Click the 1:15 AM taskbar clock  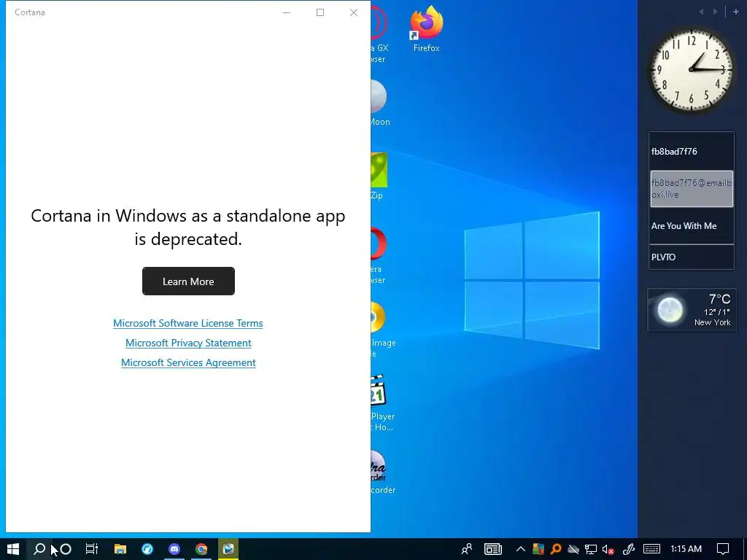pyautogui.click(x=686, y=549)
